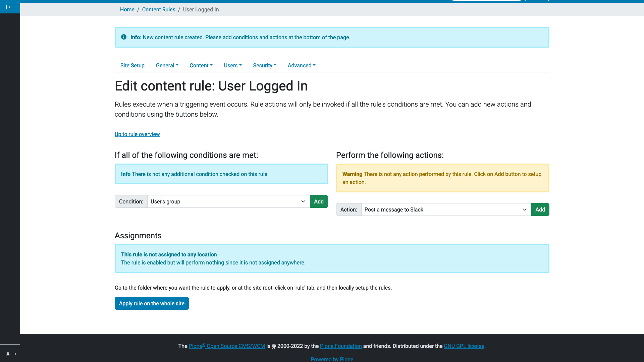Screen dimensions: 644x362
Task: Open the Powered by Plone link
Action: click(x=332, y=359)
